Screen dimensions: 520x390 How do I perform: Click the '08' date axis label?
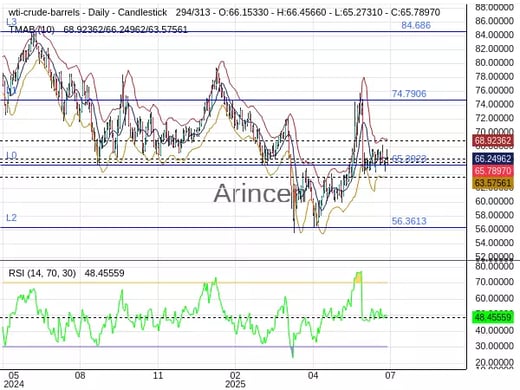80,376
